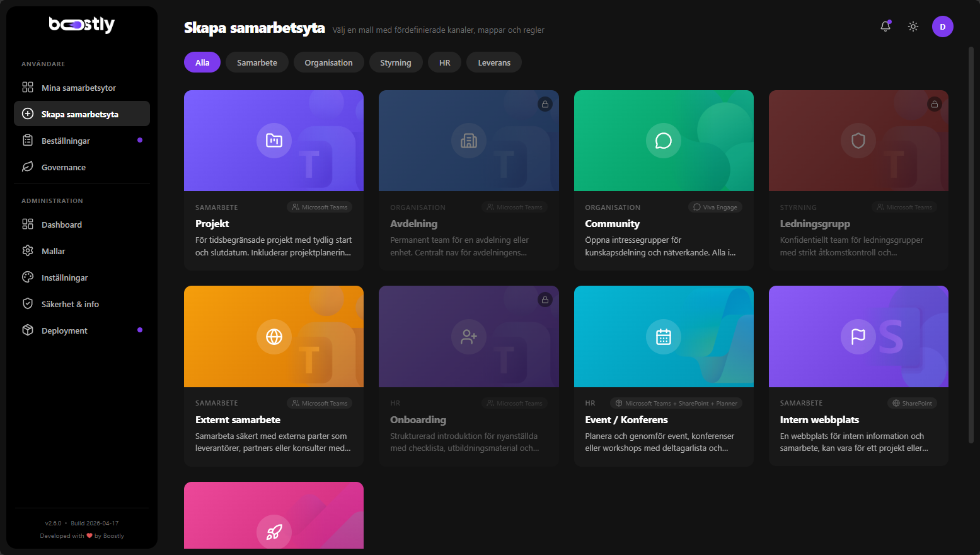Show only HR templates
The width and height of the screenshot is (980, 555).
(x=445, y=62)
